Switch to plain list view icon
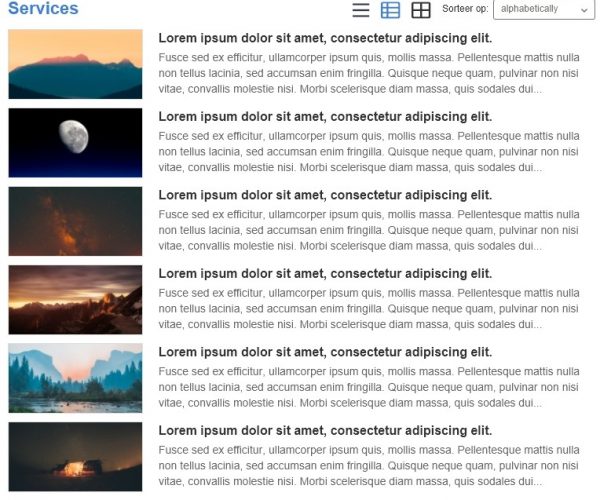Image resolution: width=600 pixels, height=500 pixels. 360,10
